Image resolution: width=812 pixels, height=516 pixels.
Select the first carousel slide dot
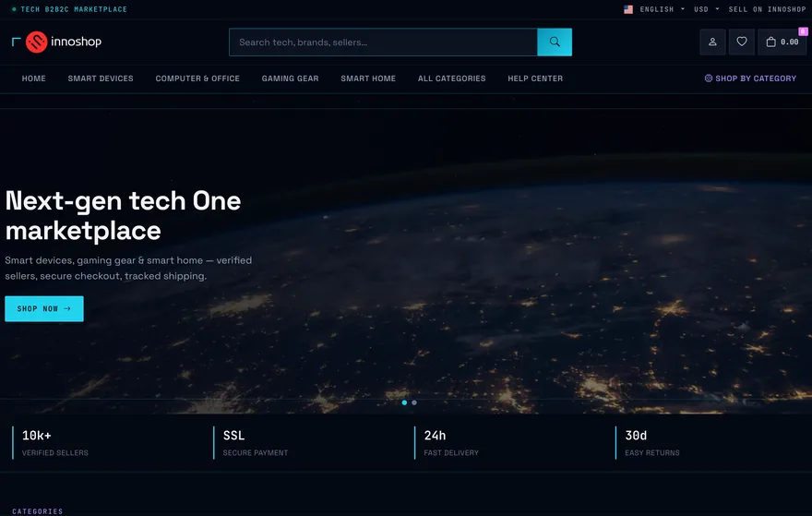pos(404,402)
